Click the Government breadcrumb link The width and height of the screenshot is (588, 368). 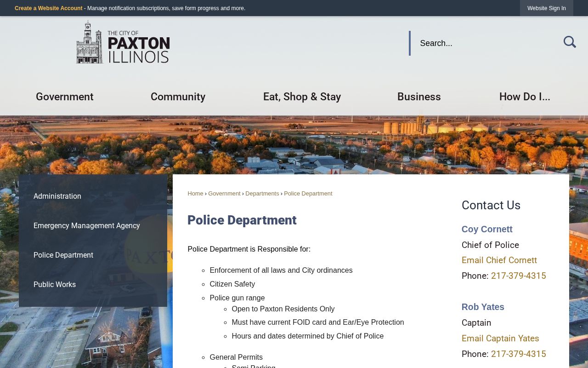pos(224,194)
